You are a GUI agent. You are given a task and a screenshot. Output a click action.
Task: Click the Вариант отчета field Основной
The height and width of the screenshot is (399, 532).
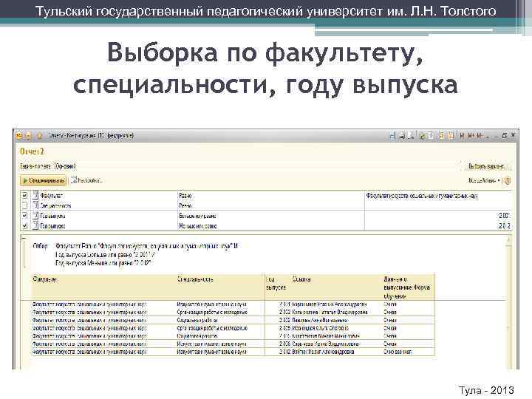[65, 166]
